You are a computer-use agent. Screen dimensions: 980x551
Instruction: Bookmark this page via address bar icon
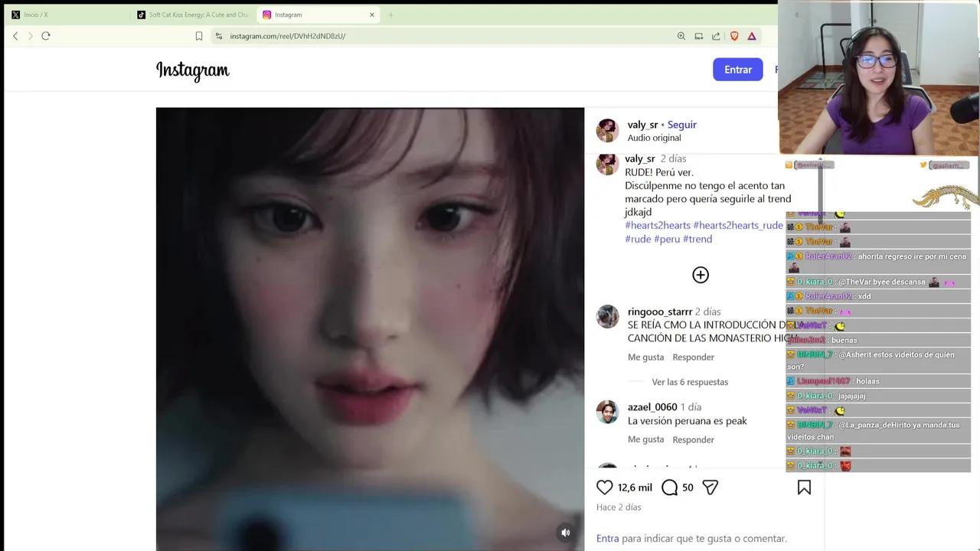(x=199, y=36)
